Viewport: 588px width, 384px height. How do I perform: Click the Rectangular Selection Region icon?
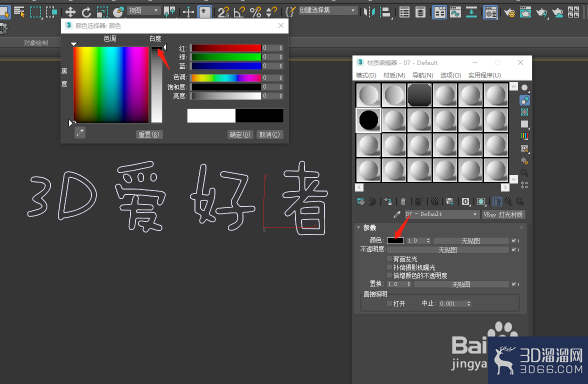(35, 12)
